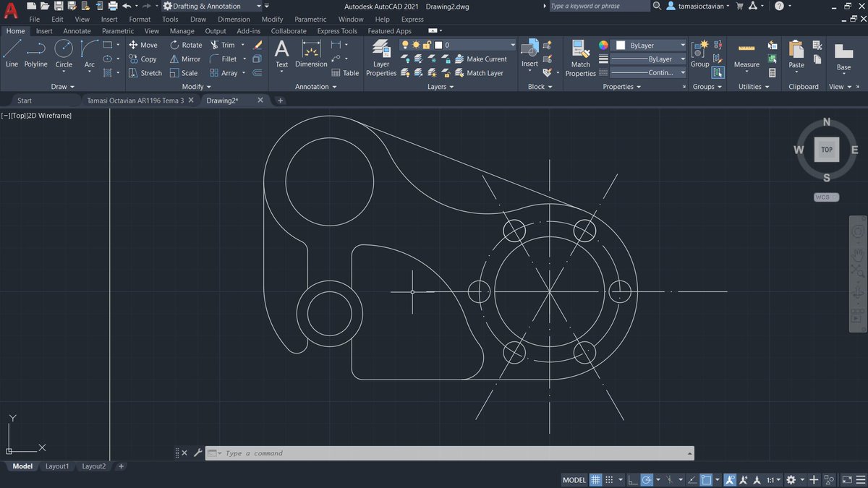Toggle polar tracking in status bar
The width and height of the screenshot is (868, 488).
pos(647,480)
